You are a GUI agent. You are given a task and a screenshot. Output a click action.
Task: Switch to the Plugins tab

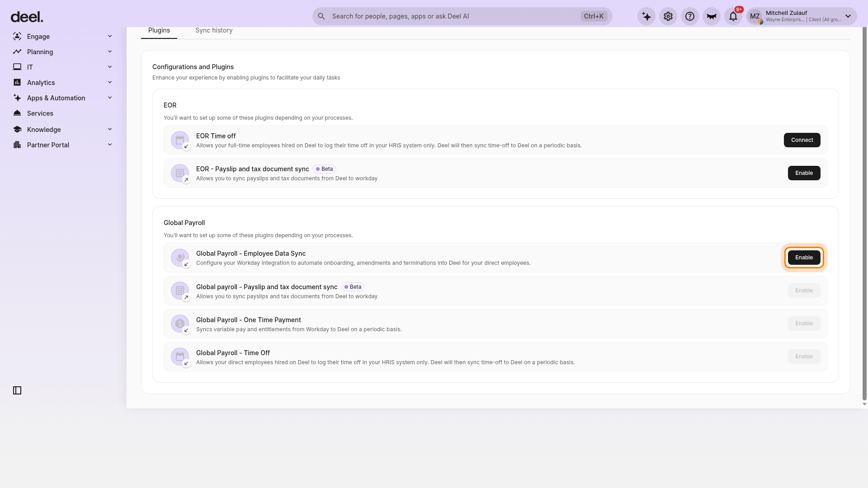(159, 30)
